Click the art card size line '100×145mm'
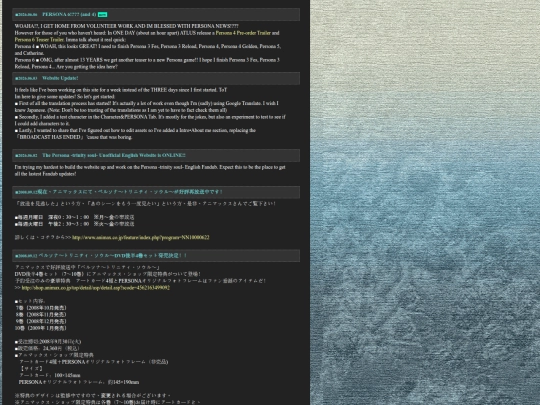The width and height of the screenshot is (540, 405). coord(50,375)
